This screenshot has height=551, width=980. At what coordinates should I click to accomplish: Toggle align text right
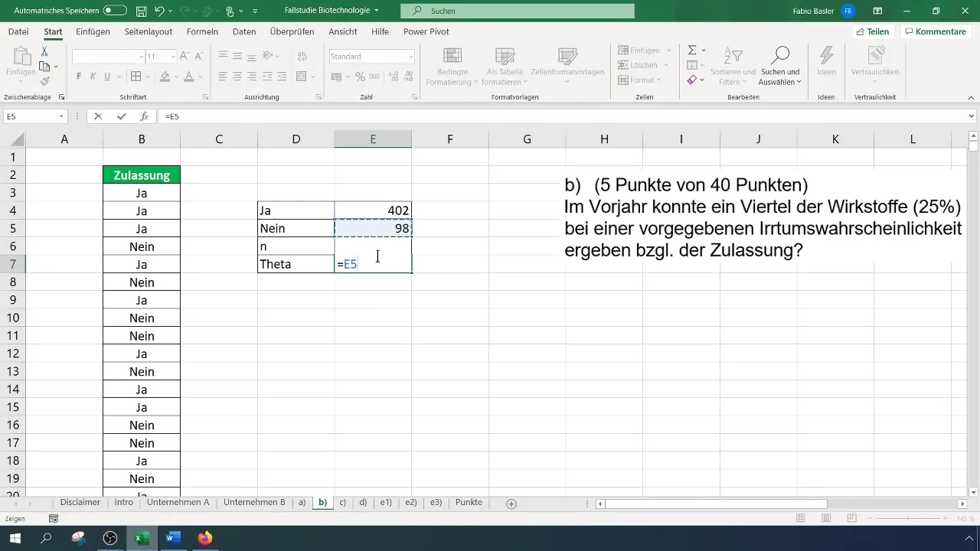pyautogui.click(x=253, y=77)
